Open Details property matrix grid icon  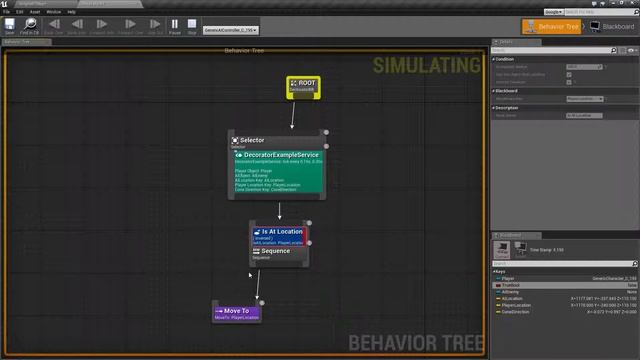tap(622, 50)
